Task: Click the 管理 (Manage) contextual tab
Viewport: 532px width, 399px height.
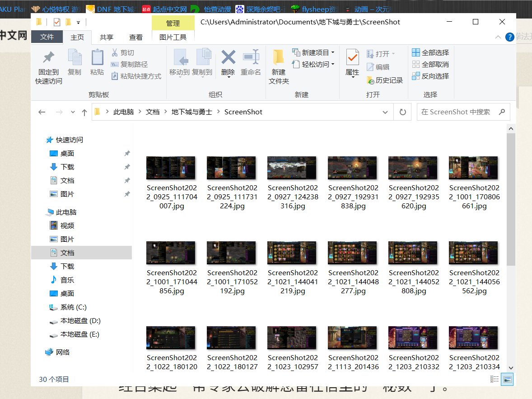Action: pos(173,23)
